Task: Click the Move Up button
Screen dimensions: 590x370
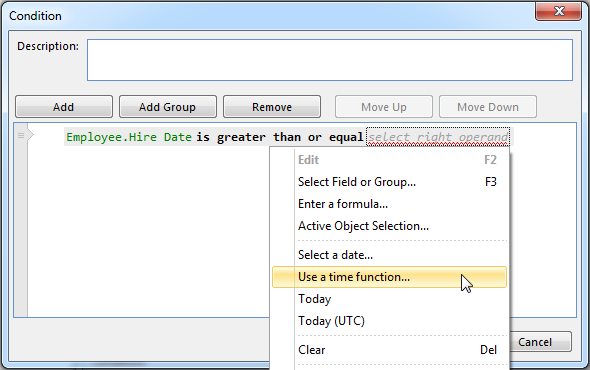Action: tap(384, 107)
